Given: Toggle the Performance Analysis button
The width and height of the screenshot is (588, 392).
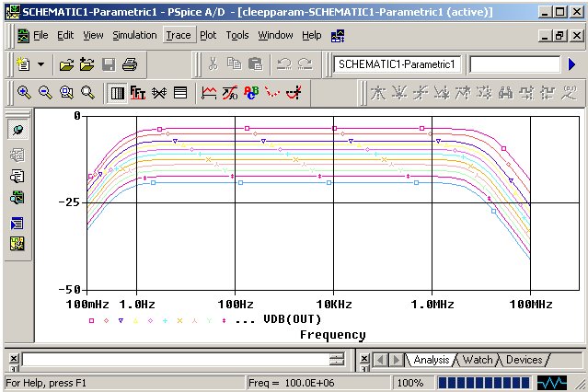Looking at the screenshot, I should [159, 93].
